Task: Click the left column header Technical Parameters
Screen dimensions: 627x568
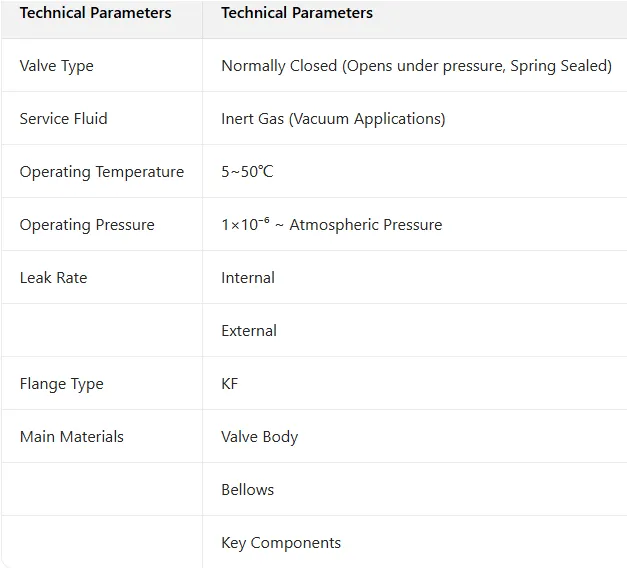Action: (95, 13)
